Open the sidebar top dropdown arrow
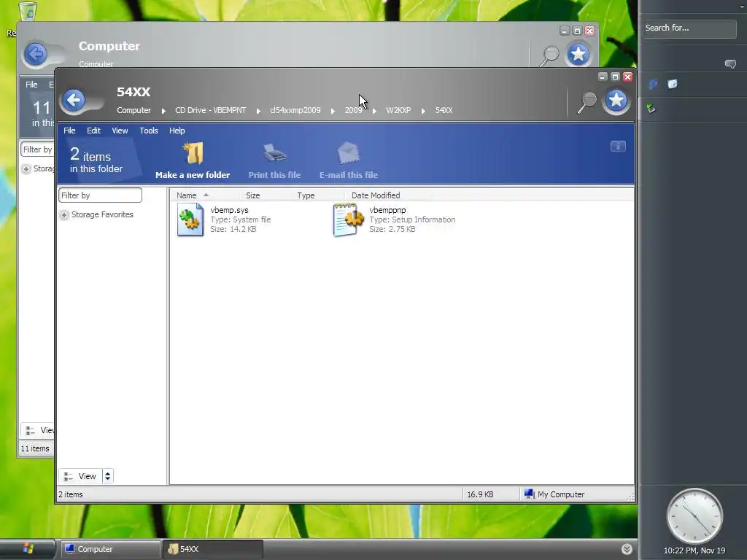The height and width of the screenshot is (560, 747). [x=742, y=7]
